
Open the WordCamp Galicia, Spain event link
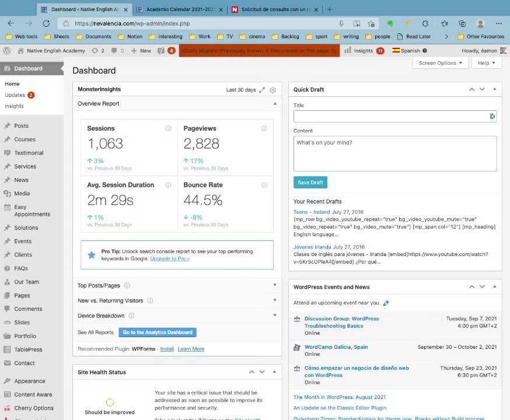tap(336, 347)
